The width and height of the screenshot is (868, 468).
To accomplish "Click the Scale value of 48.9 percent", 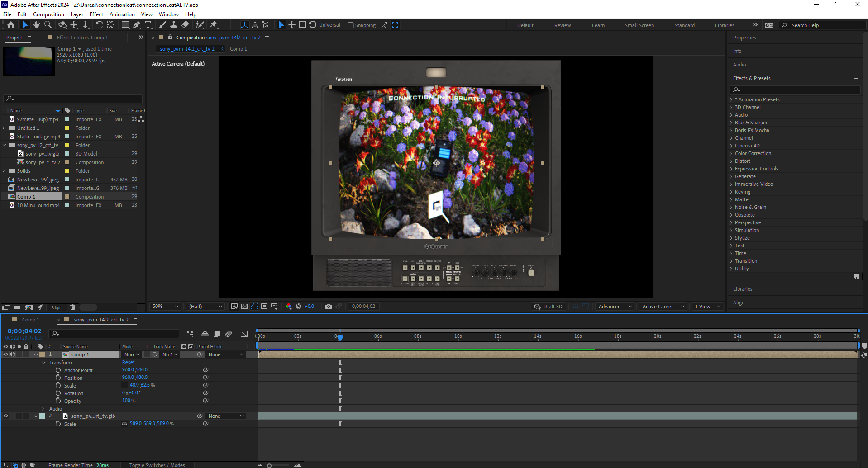I will point(135,385).
